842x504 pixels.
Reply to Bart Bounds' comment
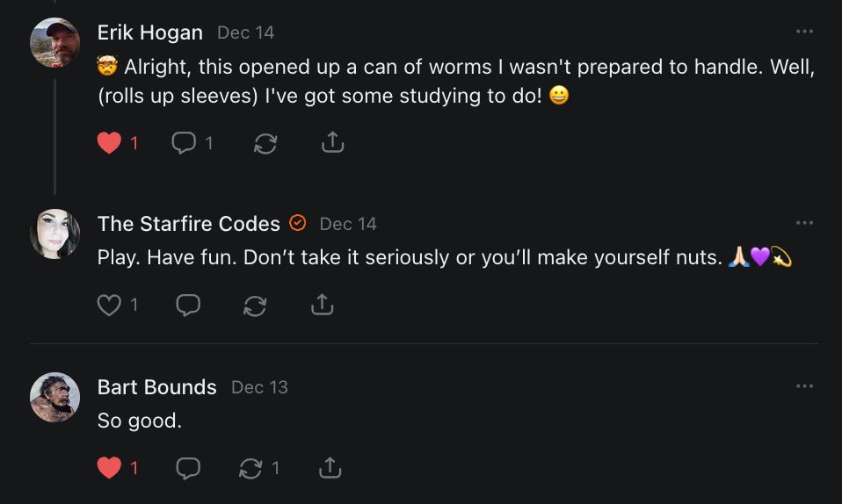[187, 468]
